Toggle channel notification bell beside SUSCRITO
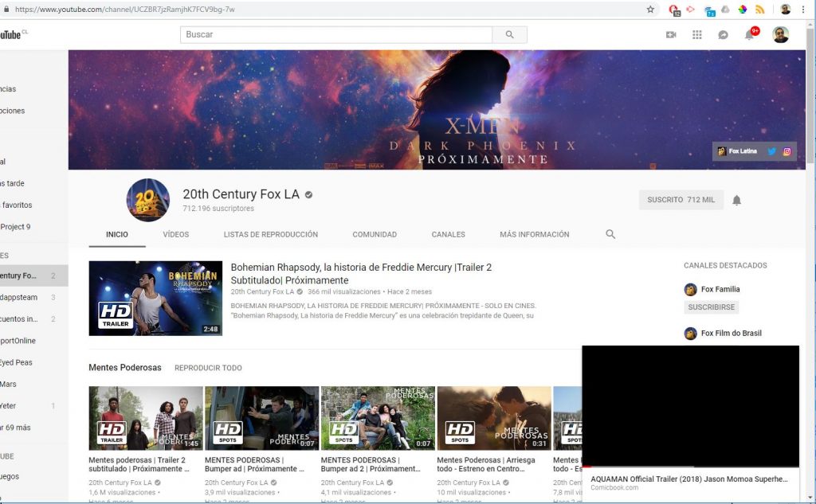Image resolution: width=816 pixels, height=504 pixels. [736, 201]
